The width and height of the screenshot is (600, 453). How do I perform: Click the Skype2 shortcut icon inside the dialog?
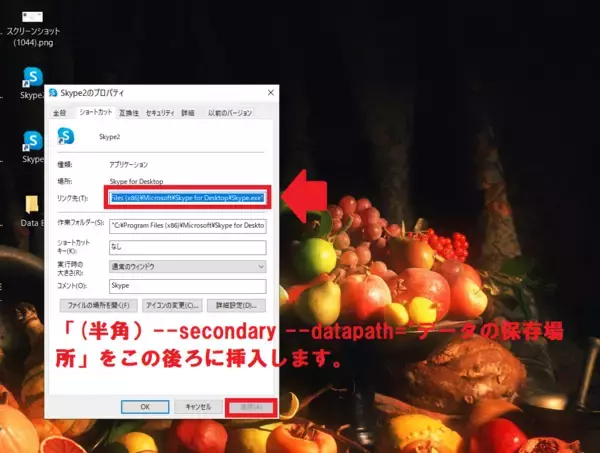click(65, 136)
